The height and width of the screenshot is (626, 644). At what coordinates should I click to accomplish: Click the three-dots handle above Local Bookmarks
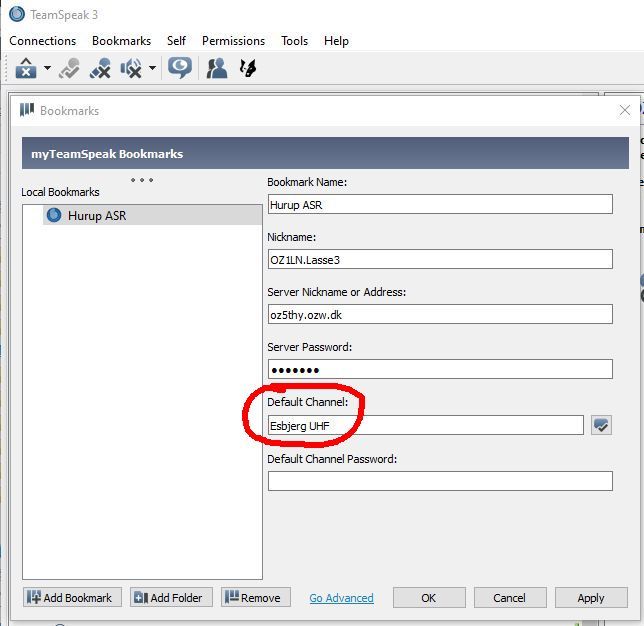[x=142, y=180]
